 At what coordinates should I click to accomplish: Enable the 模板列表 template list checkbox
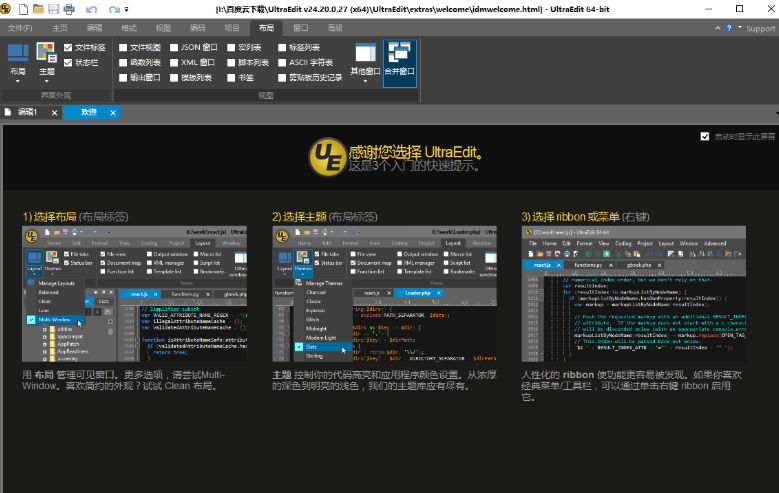point(174,78)
